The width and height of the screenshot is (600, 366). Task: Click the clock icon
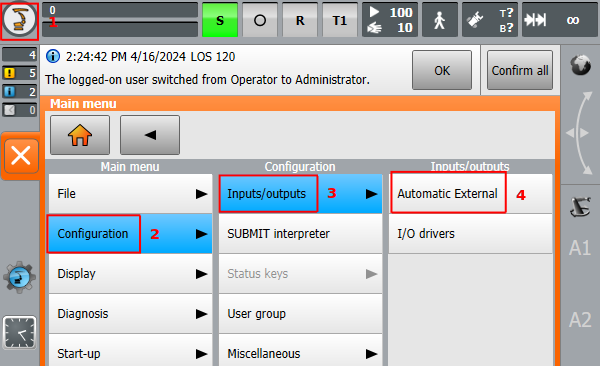20,332
